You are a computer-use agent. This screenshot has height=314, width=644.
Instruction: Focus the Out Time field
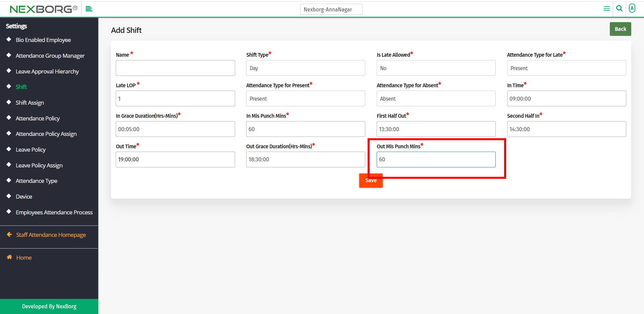click(175, 159)
